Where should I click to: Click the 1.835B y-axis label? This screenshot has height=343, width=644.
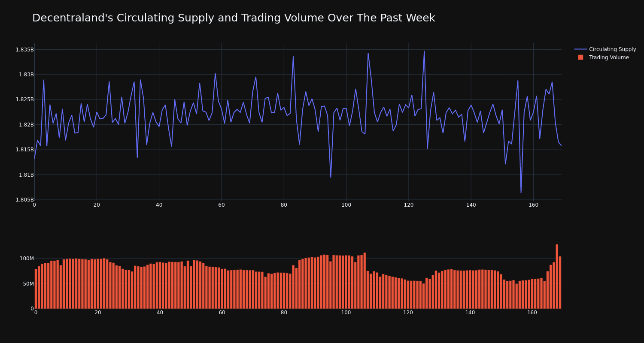tap(24, 50)
